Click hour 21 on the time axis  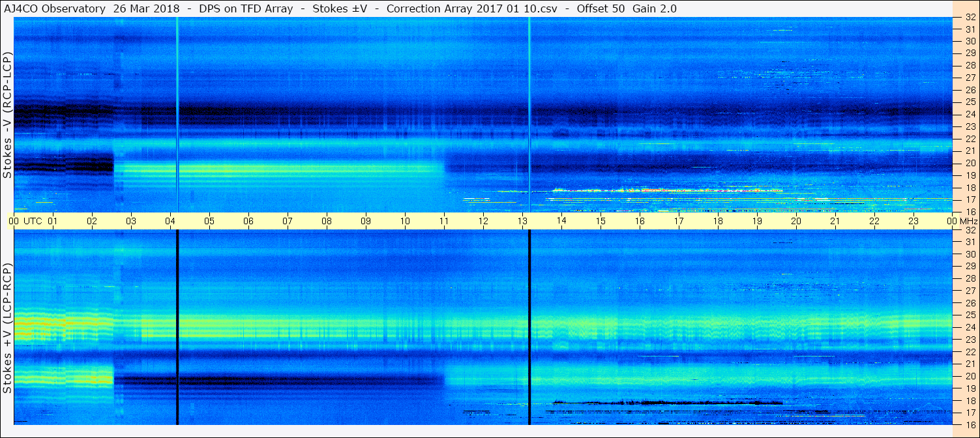click(x=835, y=221)
